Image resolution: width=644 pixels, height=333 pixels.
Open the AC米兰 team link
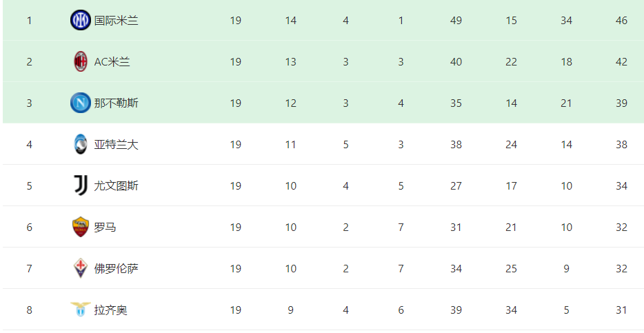[x=112, y=62]
